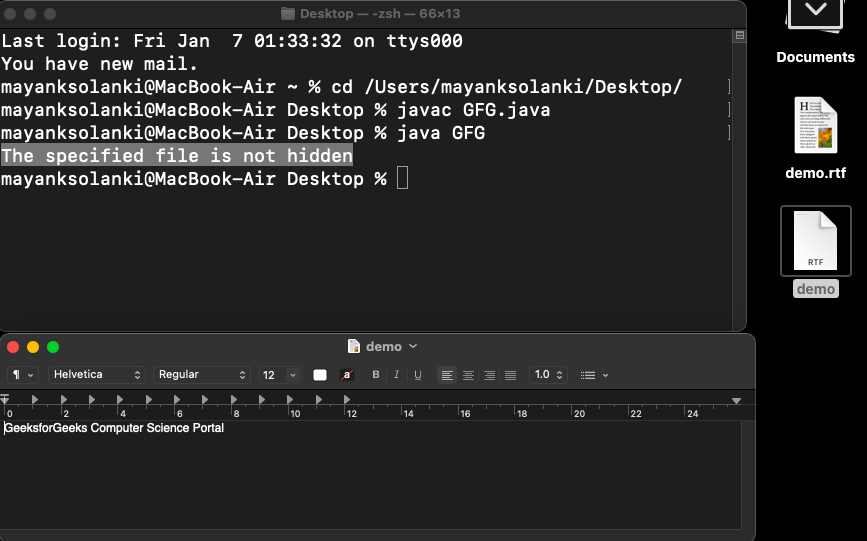Open the line spacing 1.0 dropdown
The width and height of the screenshot is (867, 541).
pyautogui.click(x=548, y=375)
